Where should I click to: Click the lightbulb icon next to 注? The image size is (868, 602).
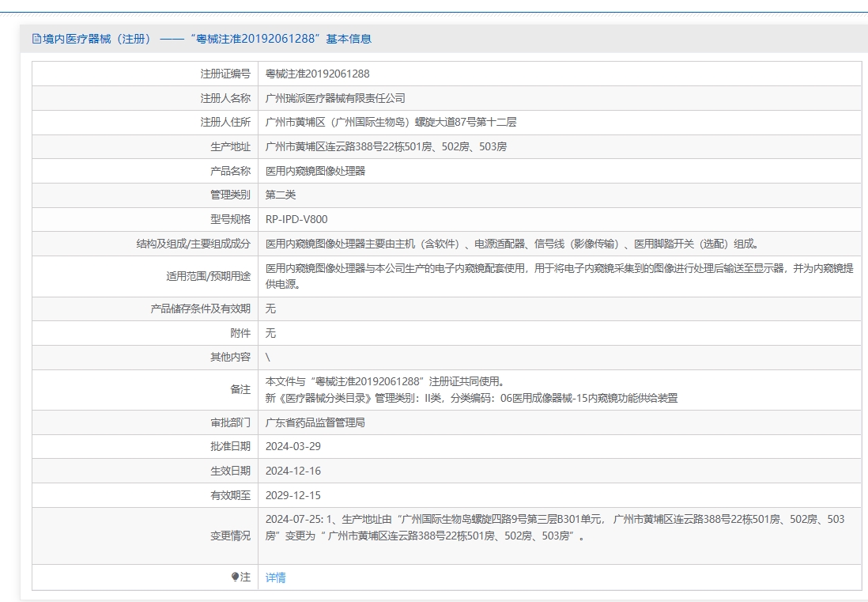(235, 577)
